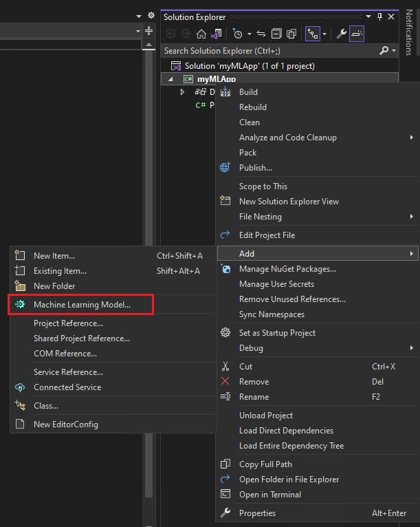This screenshot has width=420, height=527.
Task: Open the editor tab list dropdown arrow
Action: pos(139,16)
